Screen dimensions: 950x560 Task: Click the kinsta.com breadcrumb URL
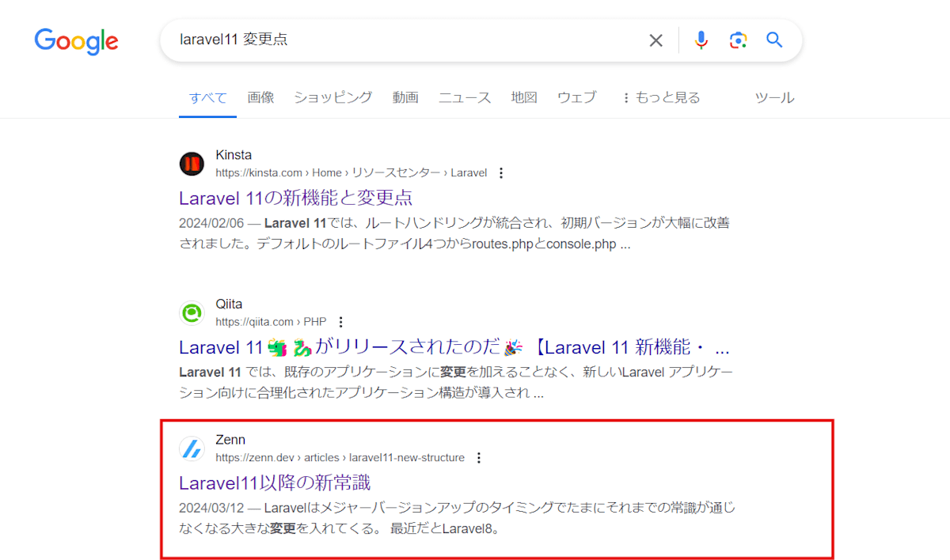(351, 173)
